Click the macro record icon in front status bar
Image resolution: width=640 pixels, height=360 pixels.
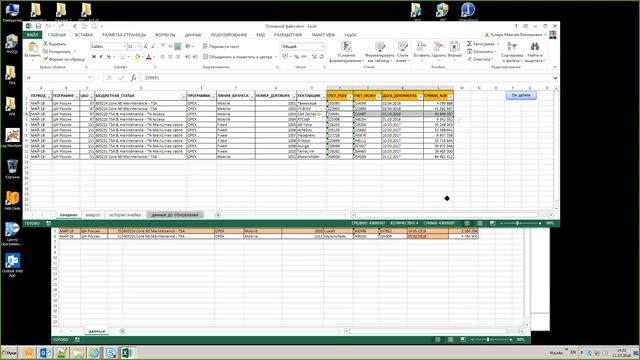pos(49,223)
